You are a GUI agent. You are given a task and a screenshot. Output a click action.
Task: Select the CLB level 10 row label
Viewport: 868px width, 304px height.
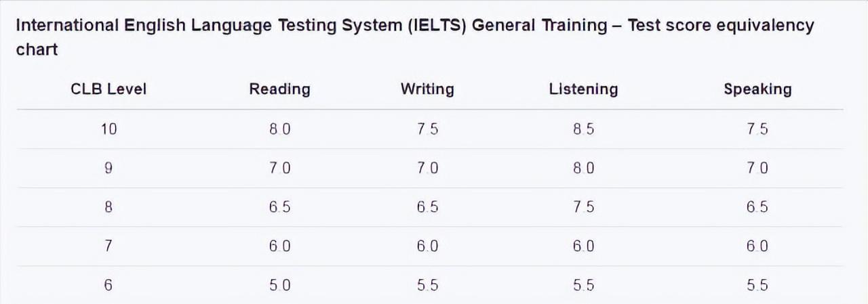108,129
